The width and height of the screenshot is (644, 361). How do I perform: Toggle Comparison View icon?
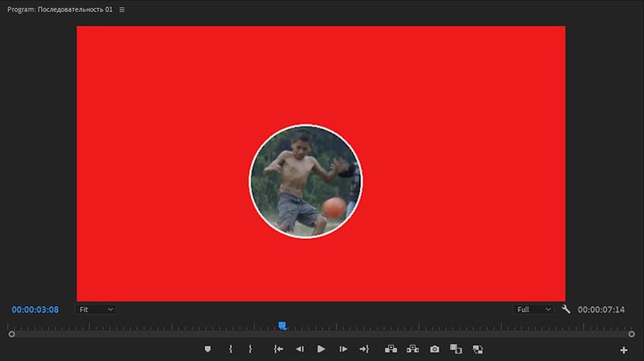(456, 349)
